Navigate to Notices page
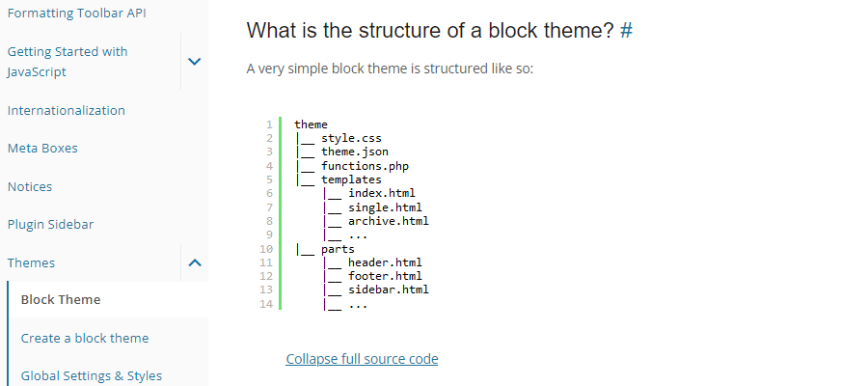Screen dimensions: 868x386 pos(30,186)
